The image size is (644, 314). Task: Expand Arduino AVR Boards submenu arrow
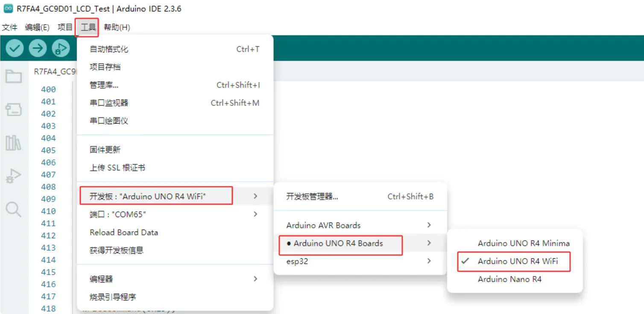429,225
